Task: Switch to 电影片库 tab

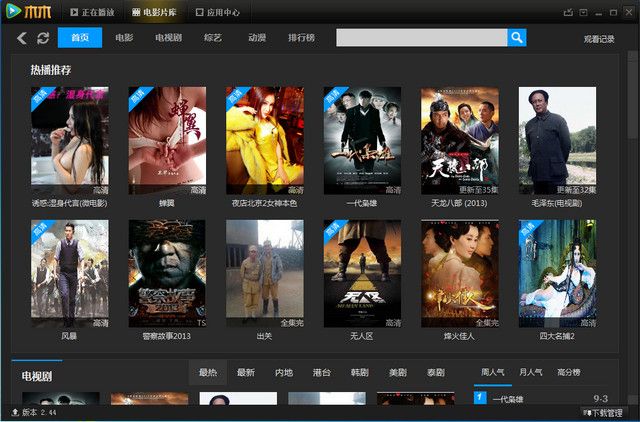Action: click(154, 12)
